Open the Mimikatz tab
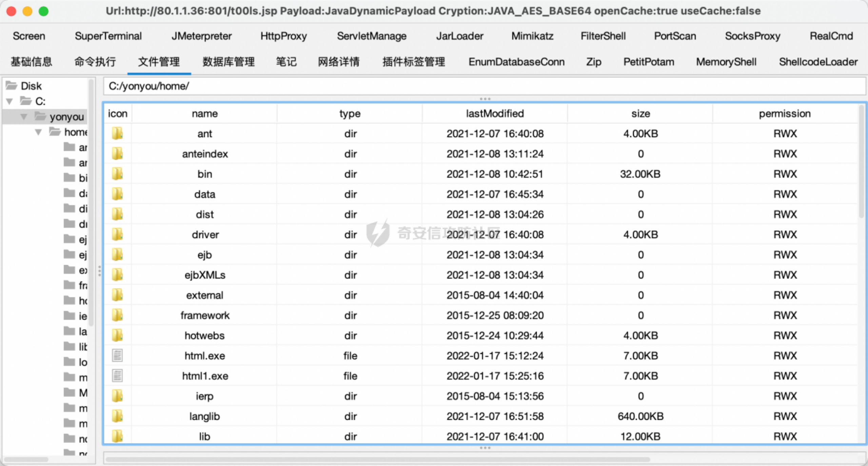This screenshot has width=868, height=466. click(x=532, y=36)
